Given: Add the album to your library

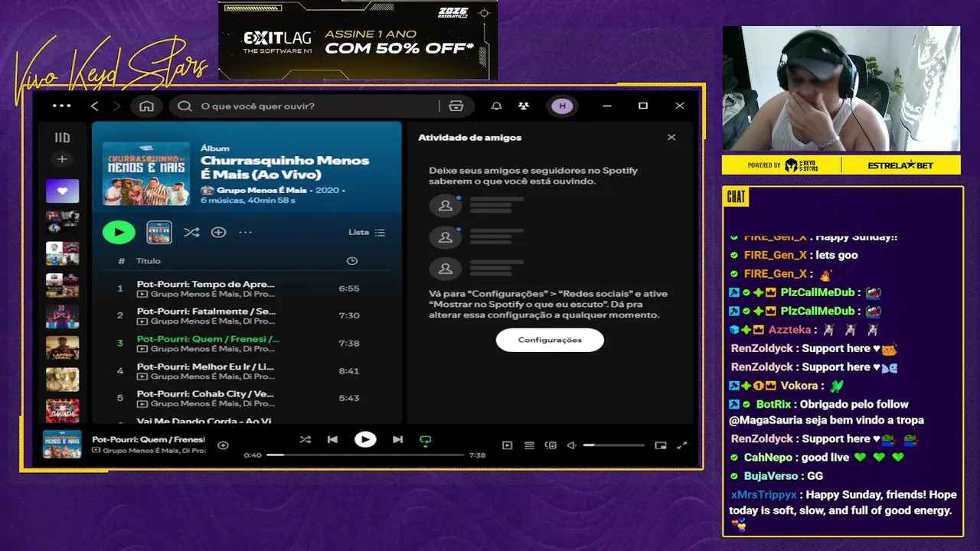Looking at the screenshot, I should (x=218, y=232).
